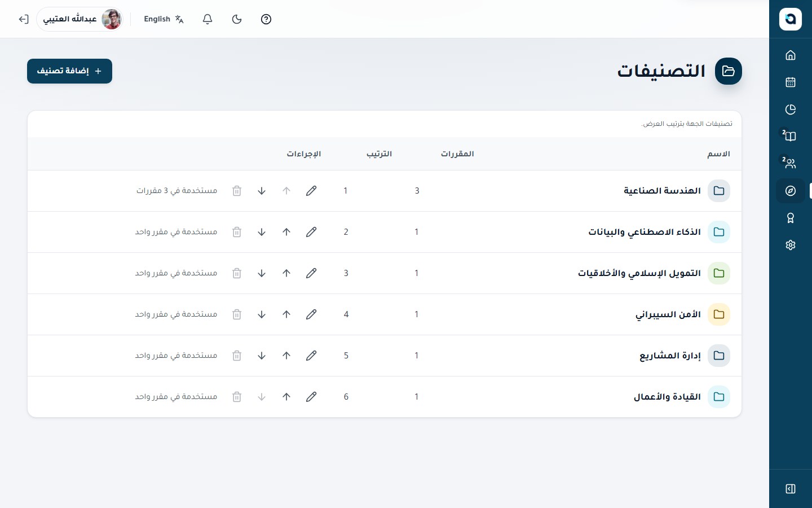Move الأمن السيبراني down
The image size is (812, 508).
[262, 314]
